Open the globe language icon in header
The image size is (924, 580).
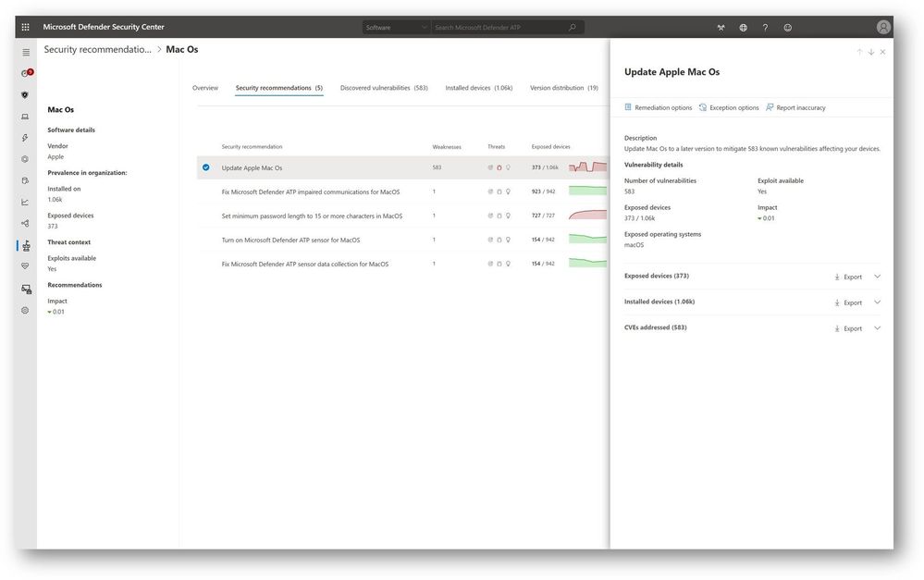743,28
